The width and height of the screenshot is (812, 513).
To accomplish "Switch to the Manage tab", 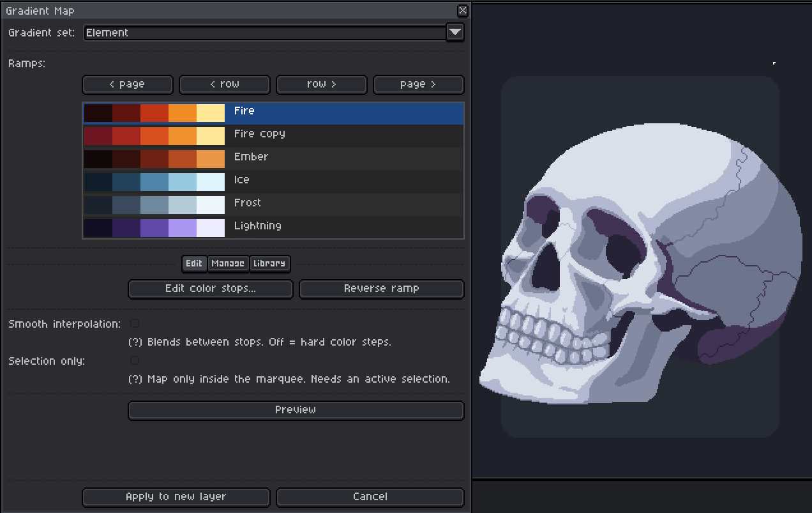I will click(x=228, y=263).
